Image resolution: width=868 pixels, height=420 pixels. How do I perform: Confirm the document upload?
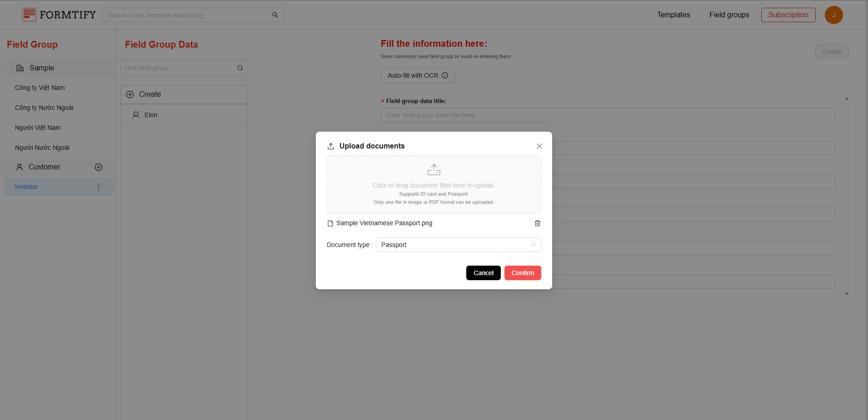click(x=522, y=273)
